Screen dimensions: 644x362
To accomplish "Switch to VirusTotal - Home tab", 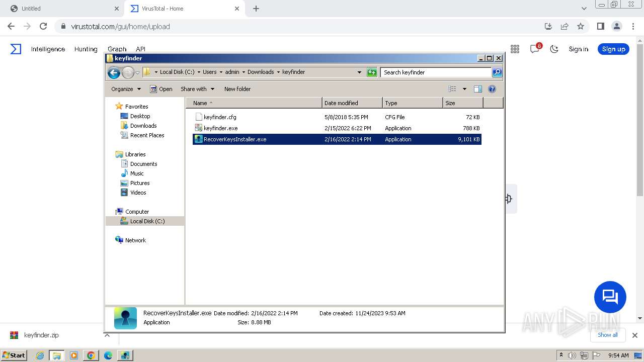I will [x=184, y=9].
